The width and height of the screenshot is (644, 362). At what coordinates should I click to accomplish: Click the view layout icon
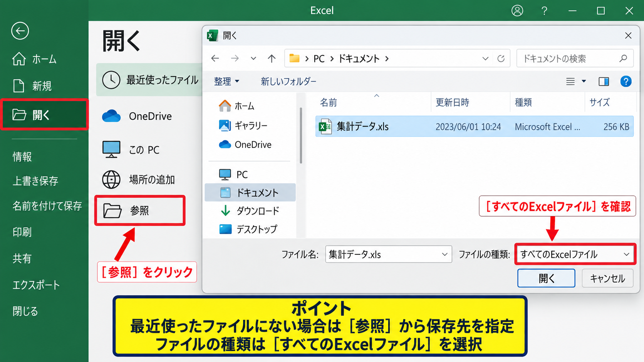(570, 81)
